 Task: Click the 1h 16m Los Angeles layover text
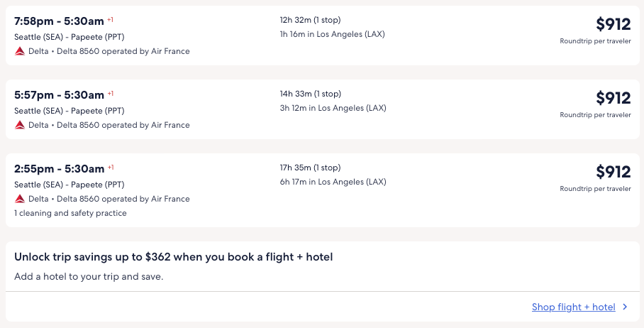pyautogui.click(x=333, y=34)
